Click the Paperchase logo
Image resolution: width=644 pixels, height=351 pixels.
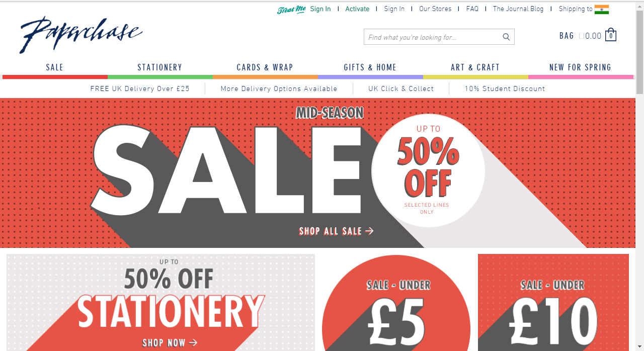81,35
